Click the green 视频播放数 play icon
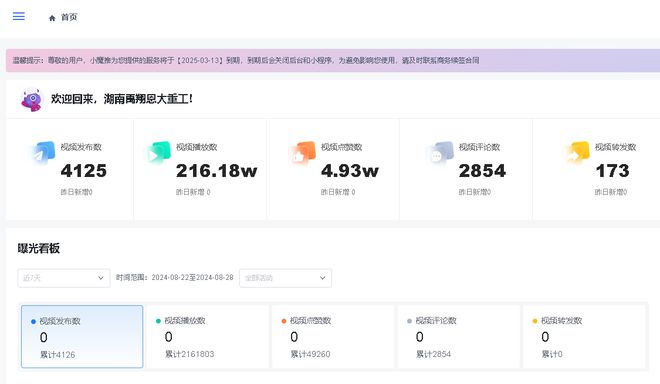The image size is (660, 384). [159, 152]
